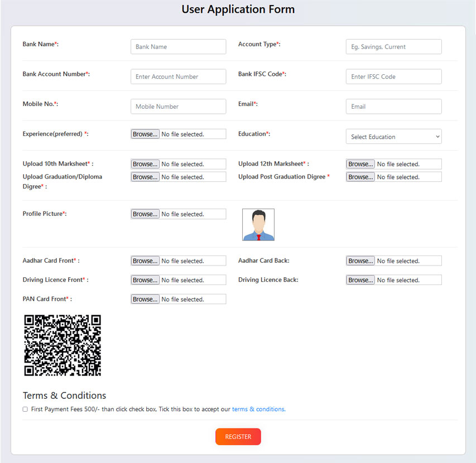Click the QR code image
This screenshot has width=476, height=463.
point(62,345)
